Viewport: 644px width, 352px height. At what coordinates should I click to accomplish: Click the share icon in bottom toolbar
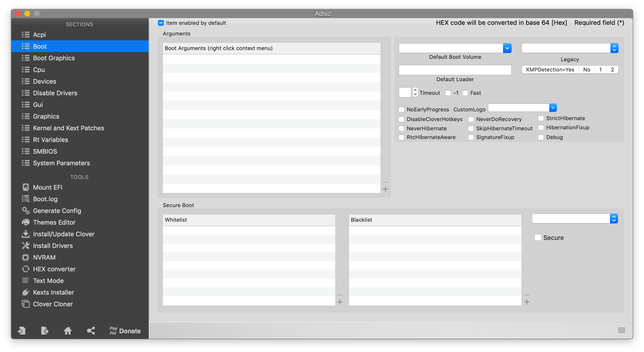[91, 331]
